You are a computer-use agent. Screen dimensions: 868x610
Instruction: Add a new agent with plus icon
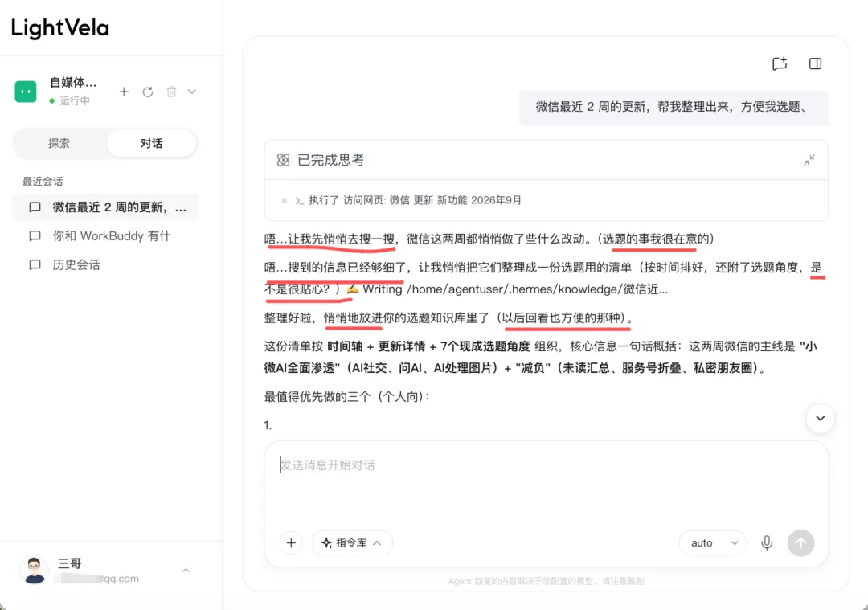[124, 92]
